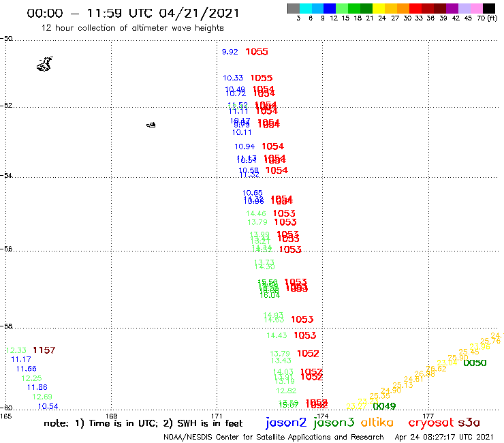The width and height of the screenshot is (504, 443).
Task: Click the blue 11.17 wave height value
Action: point(21,359)
